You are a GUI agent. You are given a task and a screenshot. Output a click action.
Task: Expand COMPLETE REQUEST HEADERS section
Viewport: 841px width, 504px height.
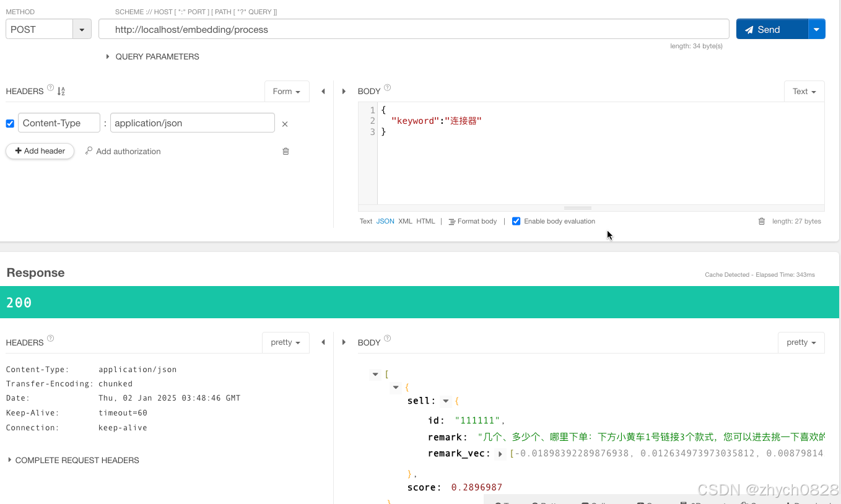coord(73,460)
